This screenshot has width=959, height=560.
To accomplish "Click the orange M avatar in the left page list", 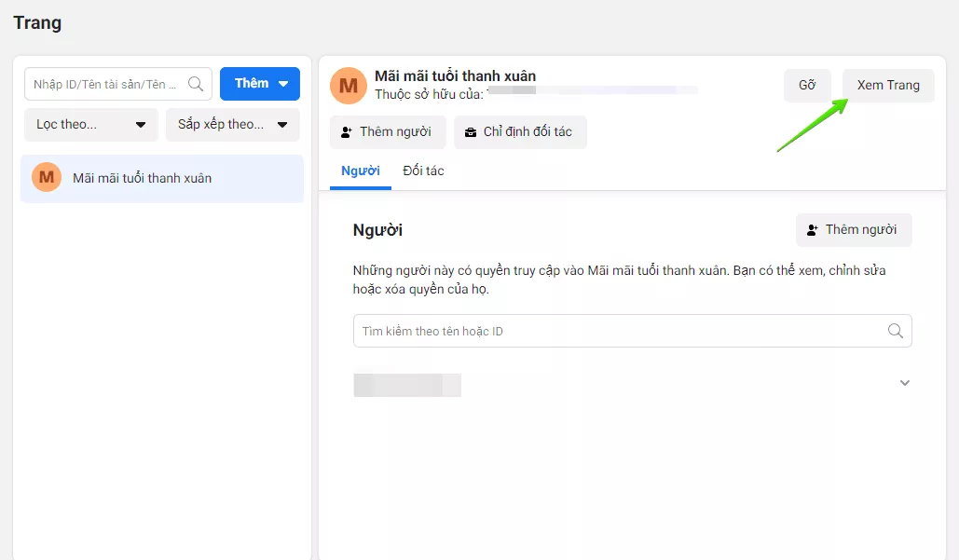I will (47, 178).
